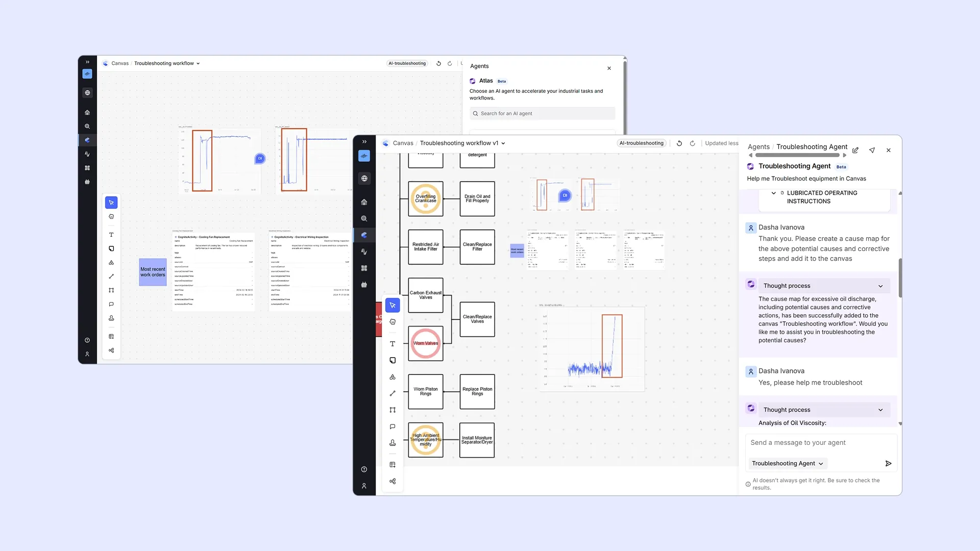Select the sticky note tool in front canvas toolbar
Screen dimensions: 980x551
393,360
